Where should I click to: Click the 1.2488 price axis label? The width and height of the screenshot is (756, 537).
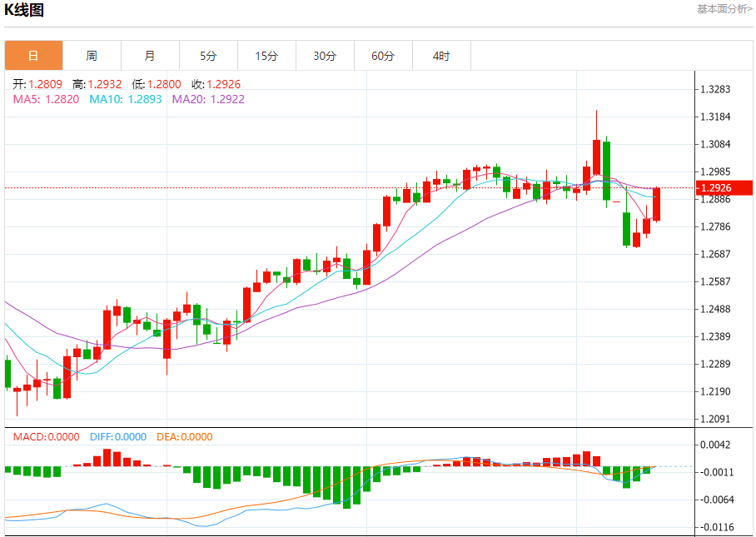(x=715, y=309)
